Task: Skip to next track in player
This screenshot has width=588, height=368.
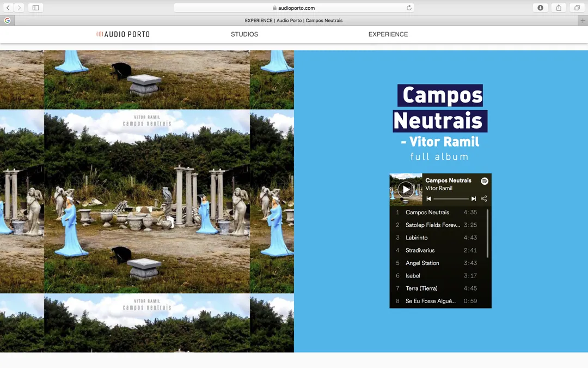Action: point(474,198)
